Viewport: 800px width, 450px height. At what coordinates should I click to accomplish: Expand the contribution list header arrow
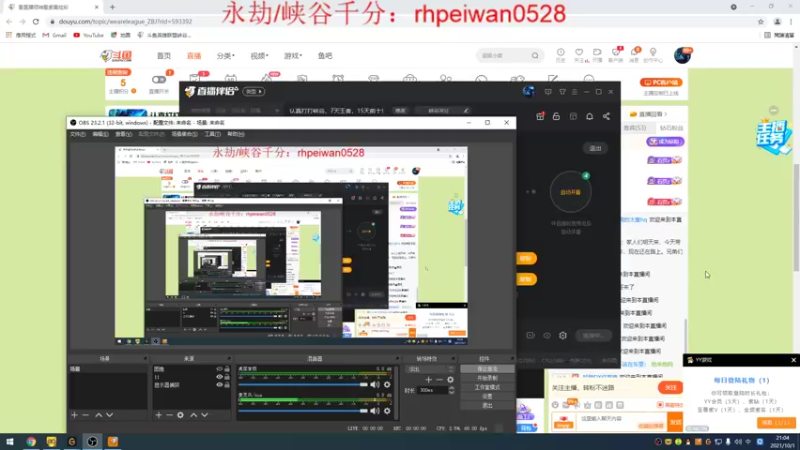(665, 114)
